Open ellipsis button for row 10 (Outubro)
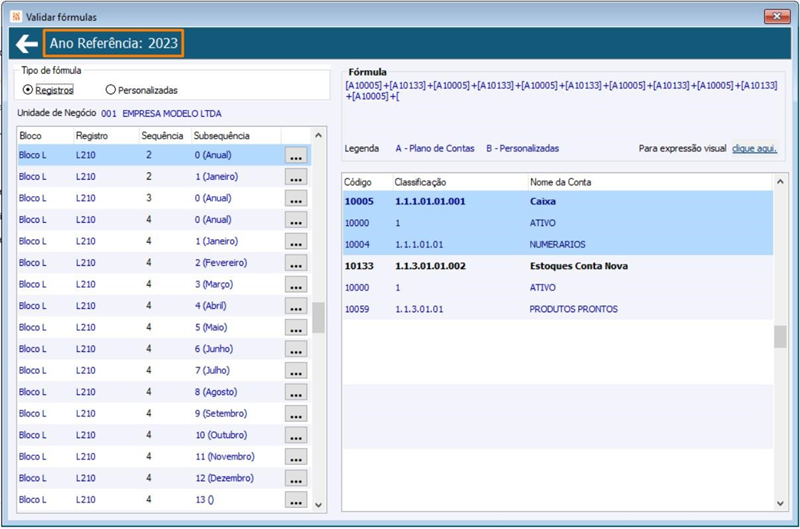 point(296,435)
